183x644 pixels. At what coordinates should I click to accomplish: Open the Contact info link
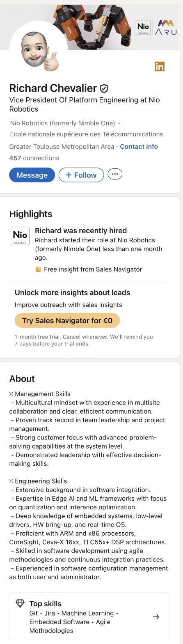click(139, 147)
